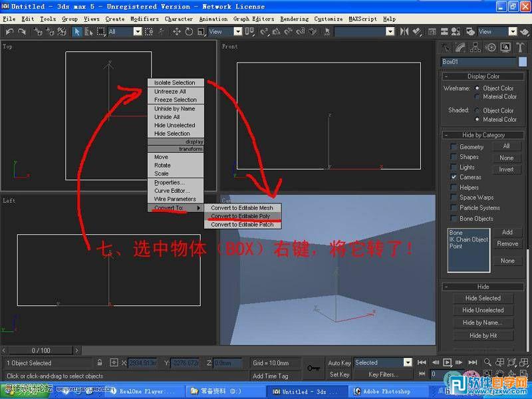Image resolution: width=532 pixels, height=399 pixels.
Task: Enable the Shapes hide category checkbox
Action: [x=455, y=157]
